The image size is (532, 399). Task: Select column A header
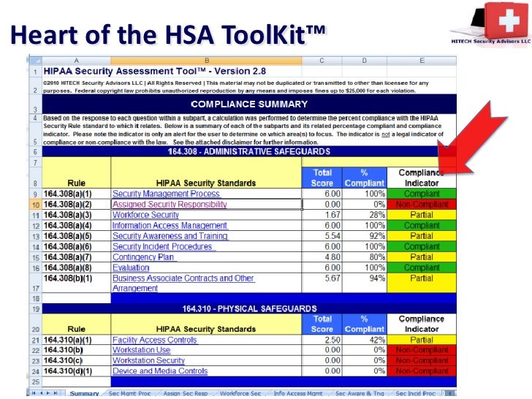[76, 61]
